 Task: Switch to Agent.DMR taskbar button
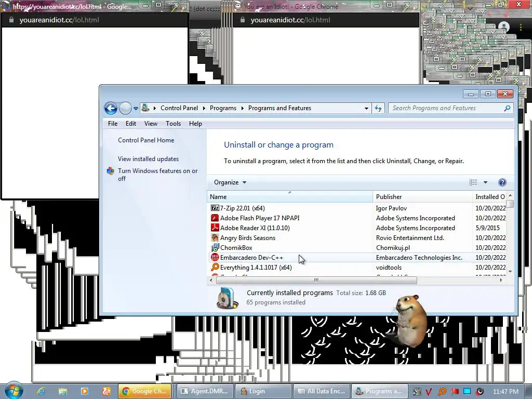point(205,391)
